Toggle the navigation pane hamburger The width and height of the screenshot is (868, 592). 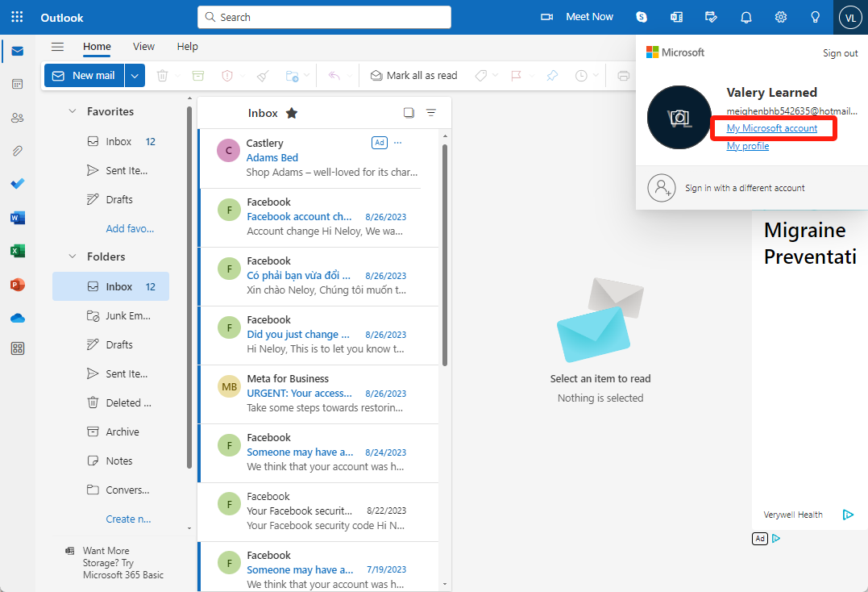click(x=57, y=47)
